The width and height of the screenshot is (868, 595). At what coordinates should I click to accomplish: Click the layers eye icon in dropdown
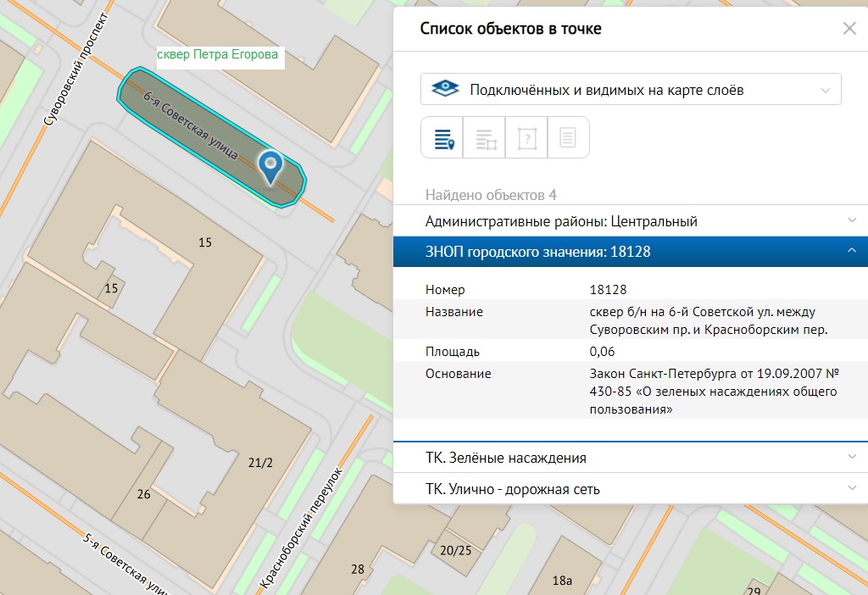[x=445, y=89]
